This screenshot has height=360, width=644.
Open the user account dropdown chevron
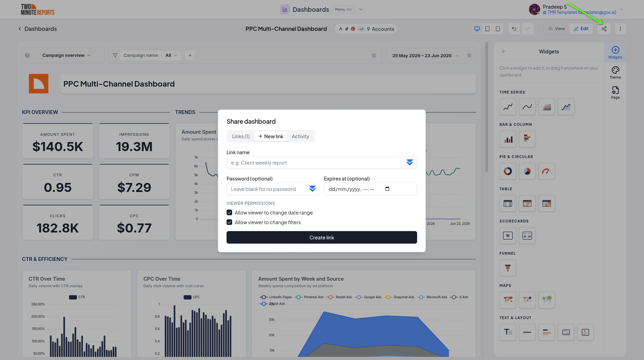coord(621,9)
